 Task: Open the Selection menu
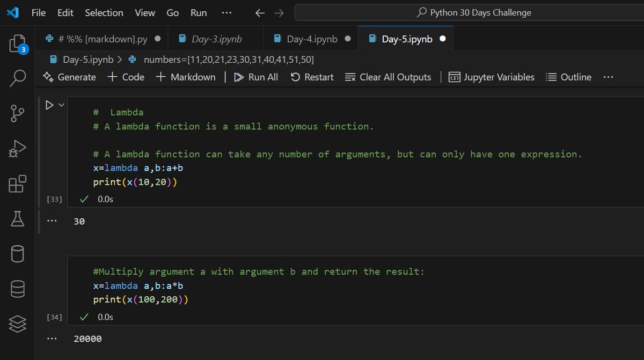tap(104, 12)
